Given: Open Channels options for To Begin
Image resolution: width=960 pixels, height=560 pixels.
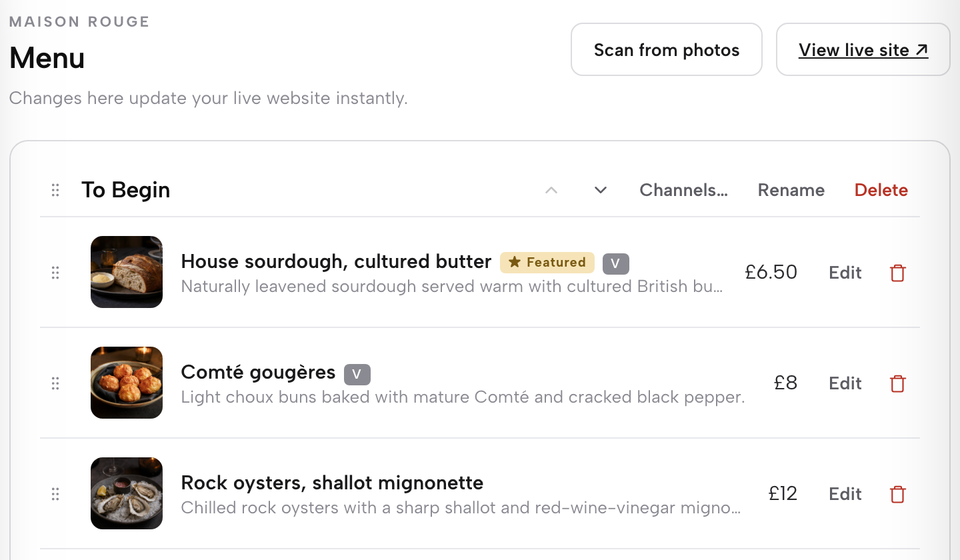Looking at the screenshot, I should [683, 190].
